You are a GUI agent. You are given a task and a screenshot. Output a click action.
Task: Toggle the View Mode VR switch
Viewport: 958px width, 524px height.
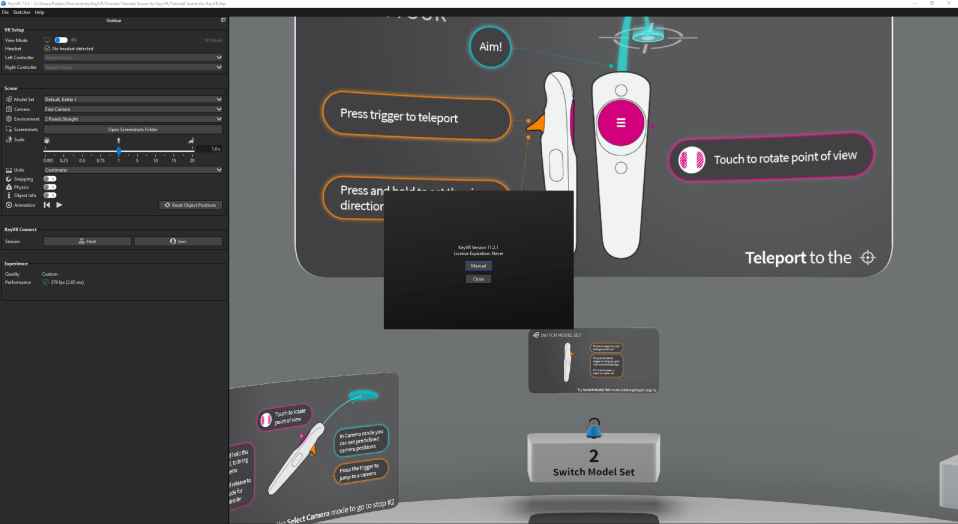point(60,39)
